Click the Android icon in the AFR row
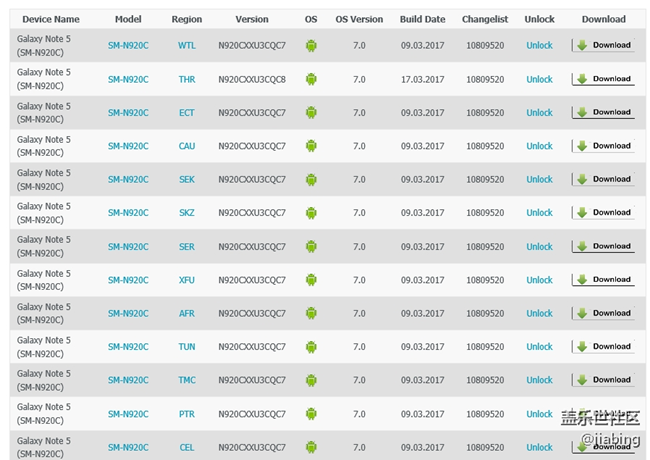650x460 pixels. tap(311, 313)
